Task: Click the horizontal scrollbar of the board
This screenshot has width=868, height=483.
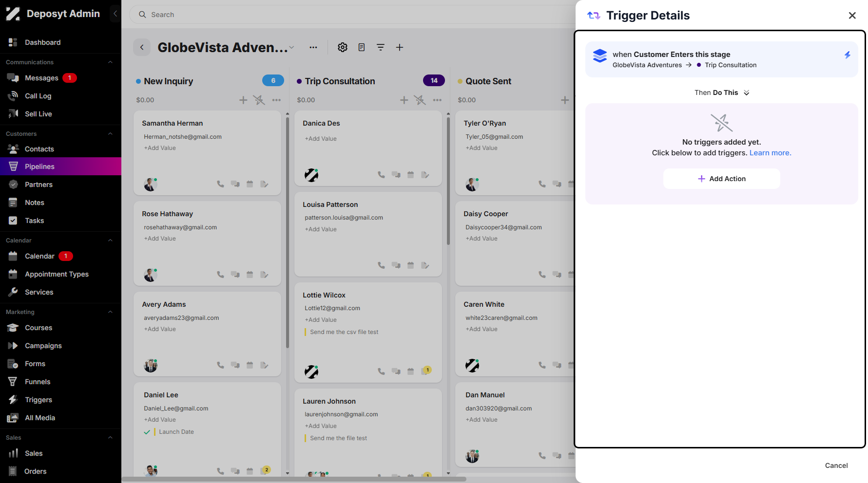Action: [294, 479]
